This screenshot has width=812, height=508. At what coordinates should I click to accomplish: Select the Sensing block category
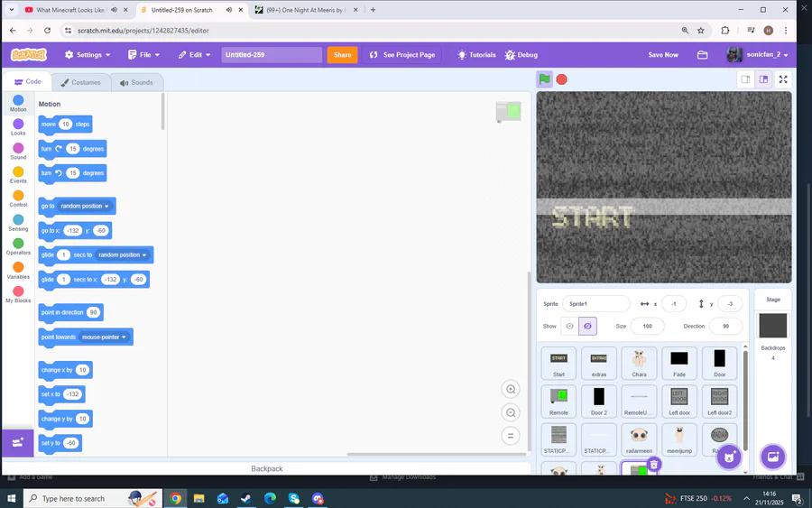click(18, 223)
